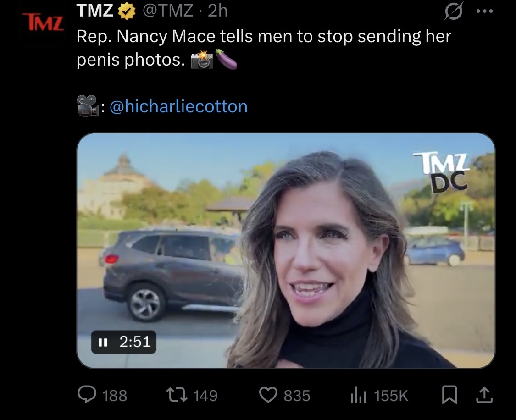Open the three-dot more options menu
This screenshot has height=420, width=516.
coord(485,11)
